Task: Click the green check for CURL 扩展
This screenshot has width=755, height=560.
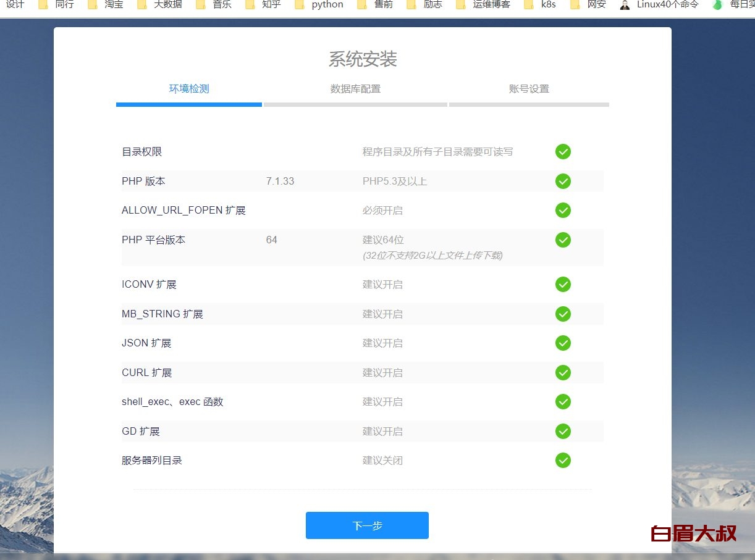Action: [x=563, y=372]
